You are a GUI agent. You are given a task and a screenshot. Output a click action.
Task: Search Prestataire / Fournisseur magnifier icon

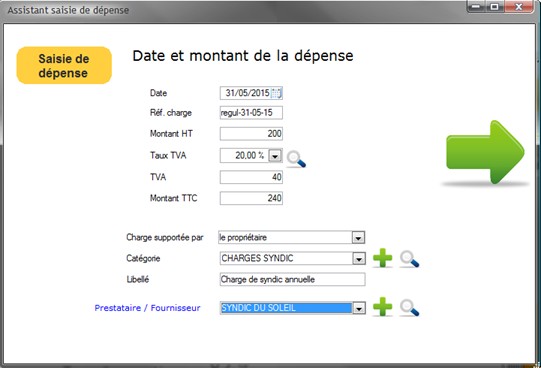point(410,307)
